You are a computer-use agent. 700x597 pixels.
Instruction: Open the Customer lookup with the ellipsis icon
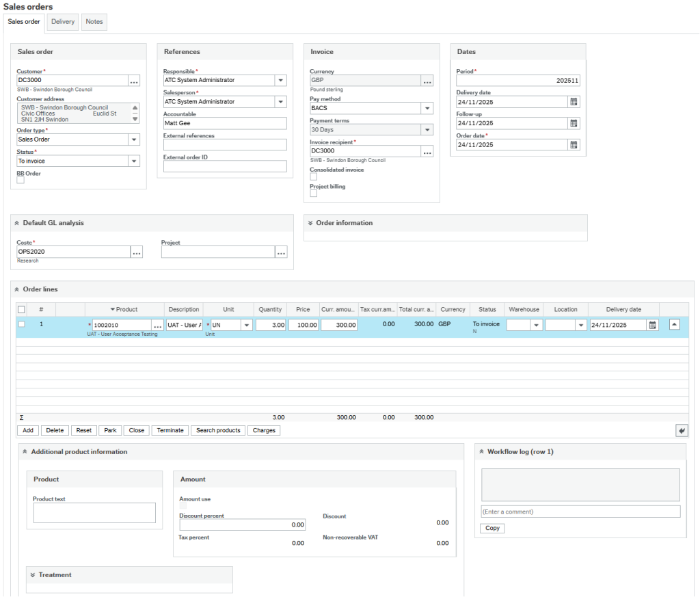[135, 80]
